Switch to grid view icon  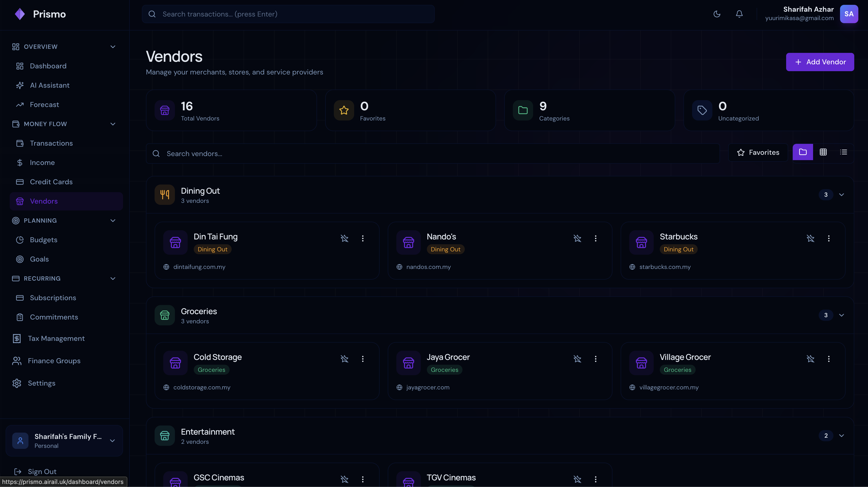(x=823, y=152)
